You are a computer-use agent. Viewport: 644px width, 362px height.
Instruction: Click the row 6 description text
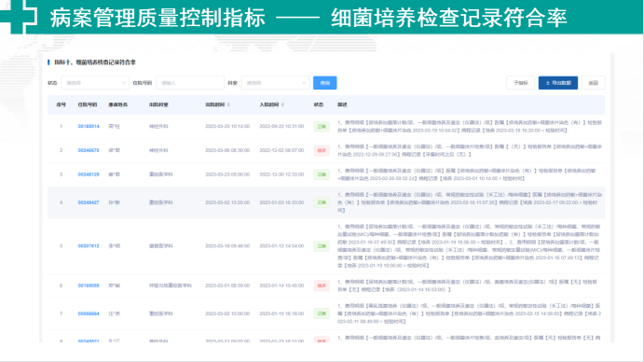tap(468, 285)
